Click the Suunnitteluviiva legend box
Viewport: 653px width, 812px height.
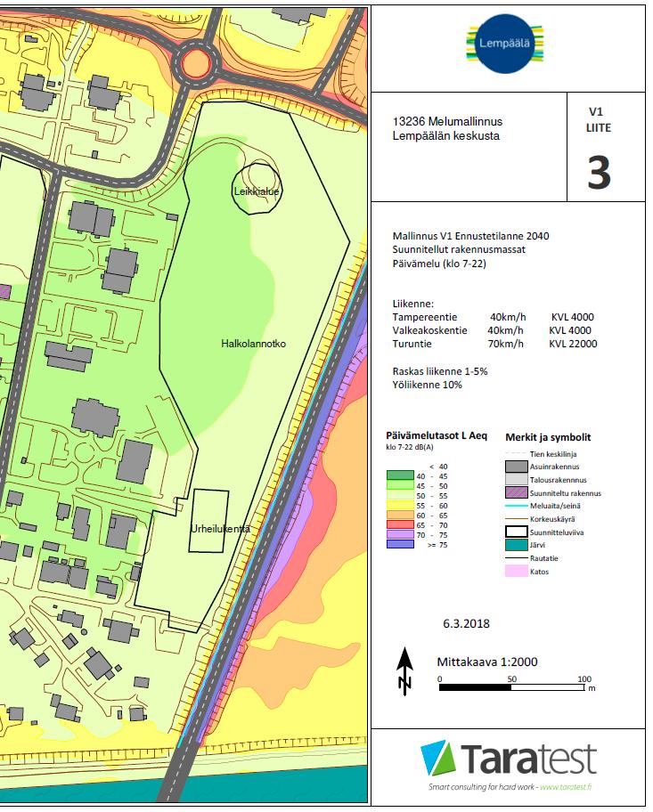click(516, 532)
